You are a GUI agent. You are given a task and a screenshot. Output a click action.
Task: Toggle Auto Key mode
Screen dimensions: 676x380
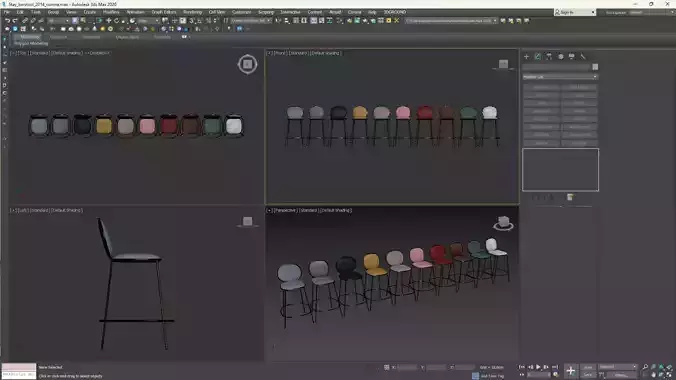[588, 367]
